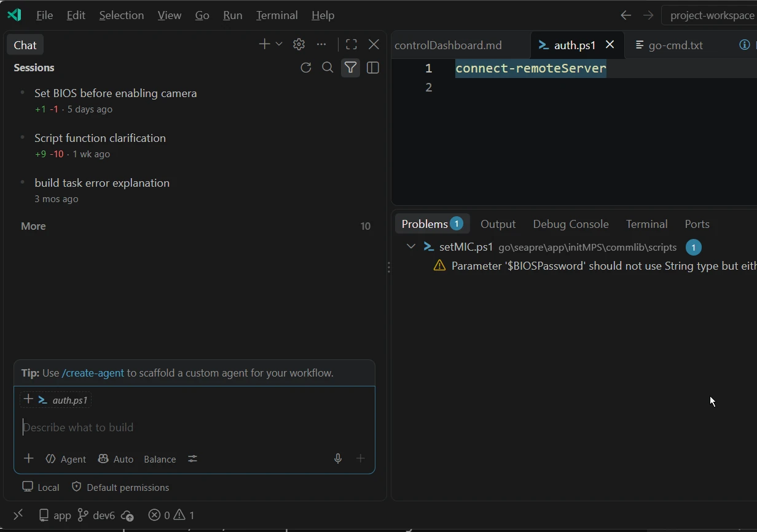Open Default permissions picker
This screenshot has width=757, height=532.
120,487
